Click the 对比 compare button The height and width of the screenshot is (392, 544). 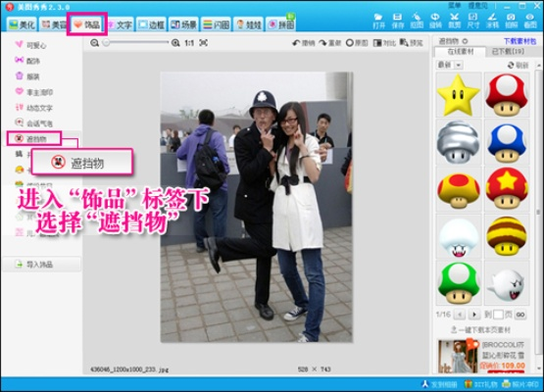(384, 43)
